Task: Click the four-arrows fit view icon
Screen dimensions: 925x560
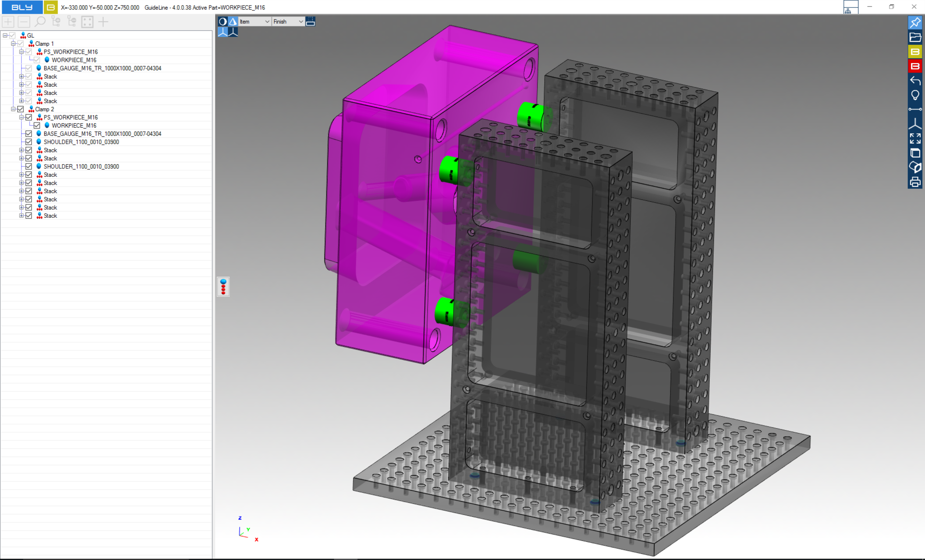Action: coord(915,138)
